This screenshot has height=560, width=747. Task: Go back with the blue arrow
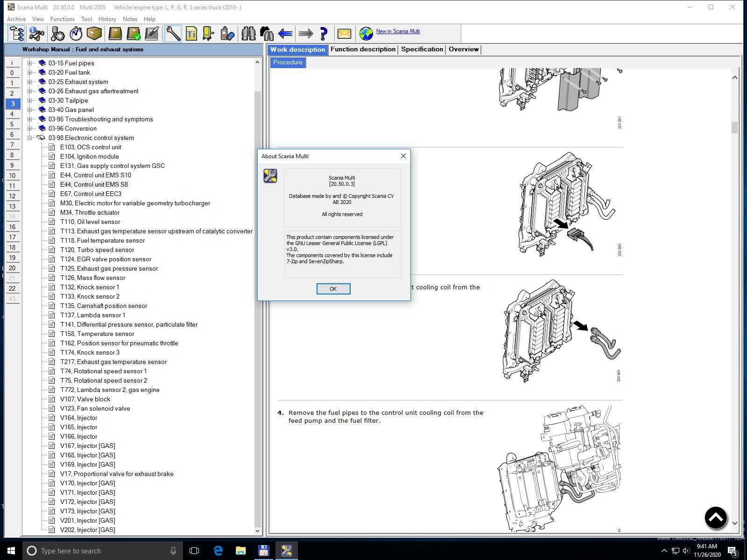[x=285, y=34]
